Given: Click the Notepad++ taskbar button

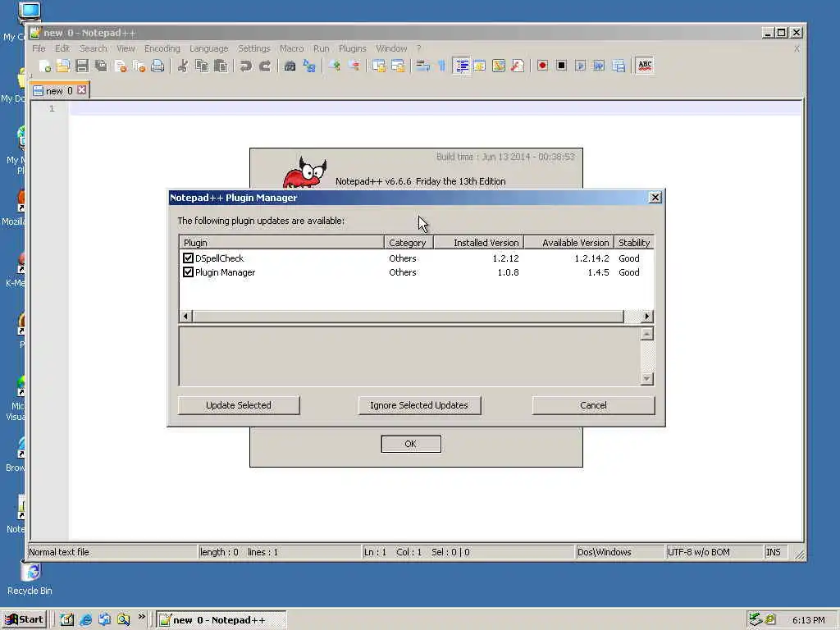Looking at the screenshot, I should point(221,620).
